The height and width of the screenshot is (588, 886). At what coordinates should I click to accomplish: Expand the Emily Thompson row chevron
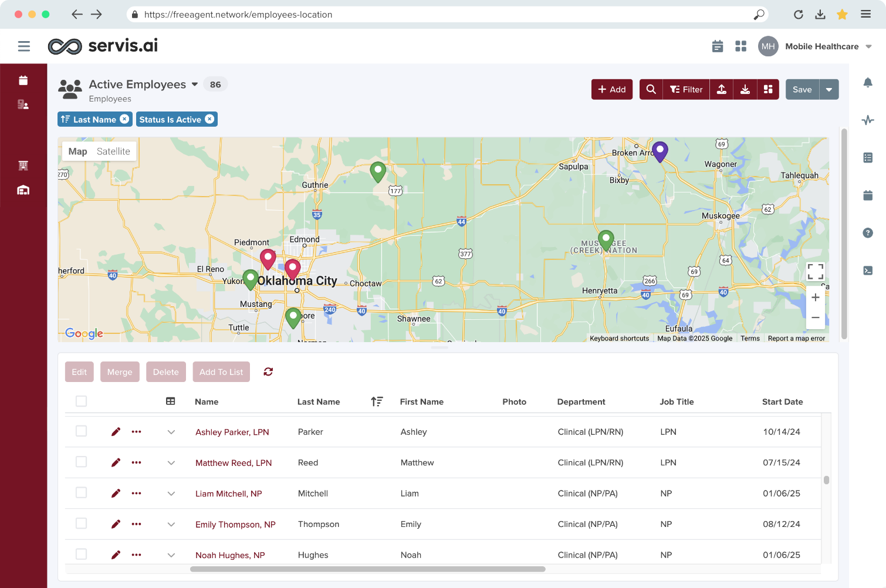pyautogui.click(x=171, y=524)
